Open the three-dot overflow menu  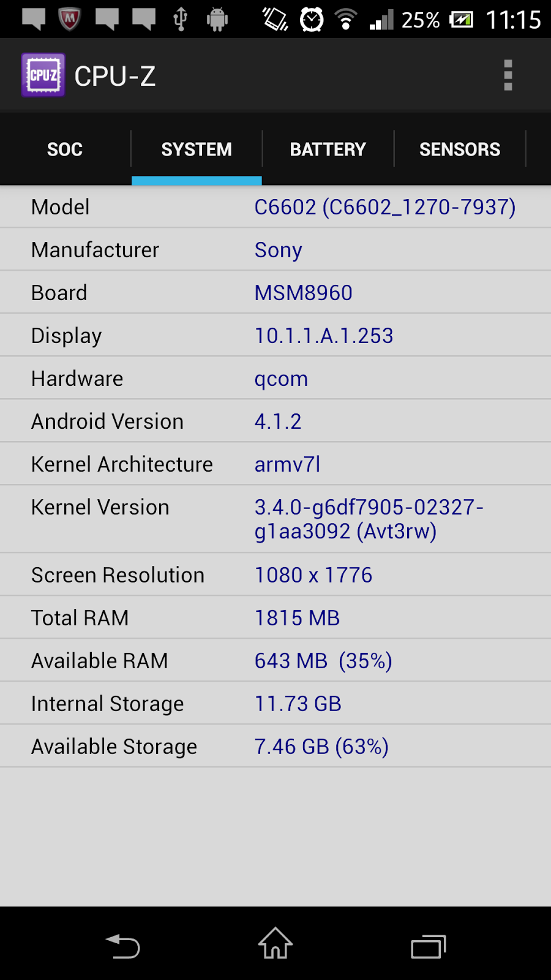[x=508, y=75]
